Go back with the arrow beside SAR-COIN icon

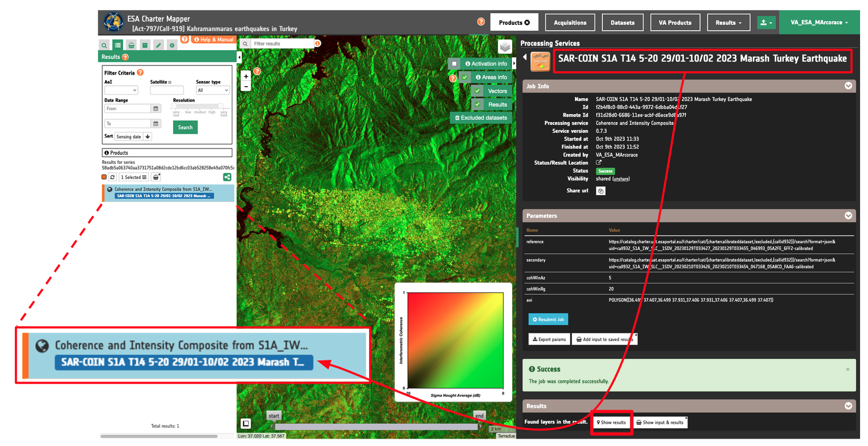(x=525, y=57)
